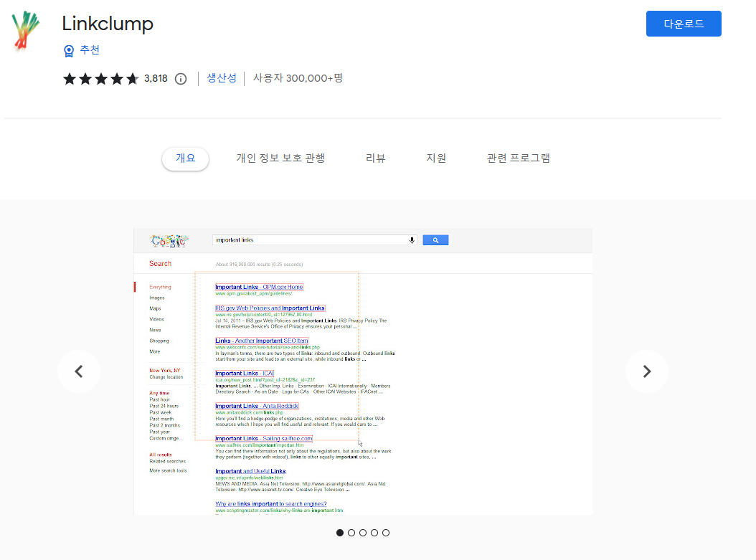Jump to the fourth carousel dot
Viewport: 756px width, 560px height.
tap(374, 533)
